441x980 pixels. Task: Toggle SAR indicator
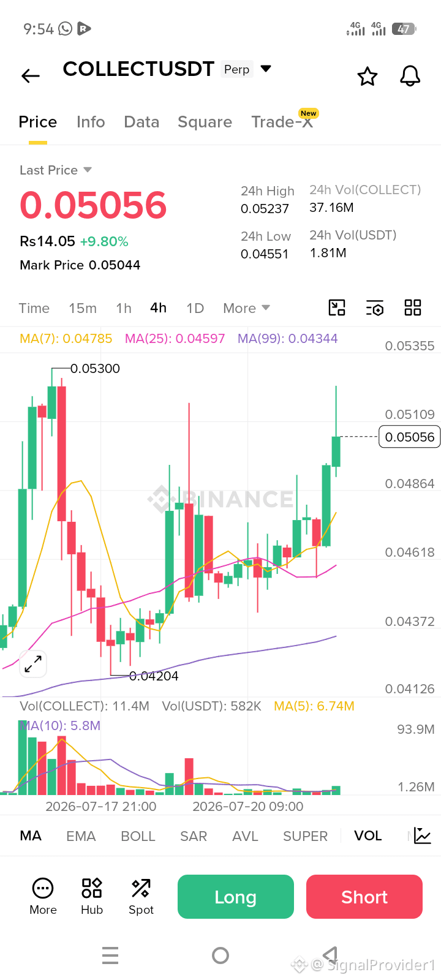194,836
